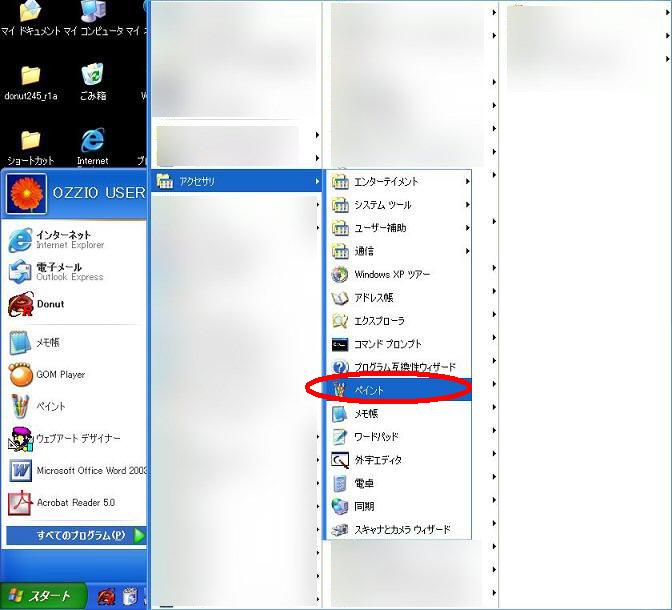The width and height of the screenshot is (672, 610).
Task: Open Command Prompt (コマンド プロンプト) icon
Action: click(340, 344)
